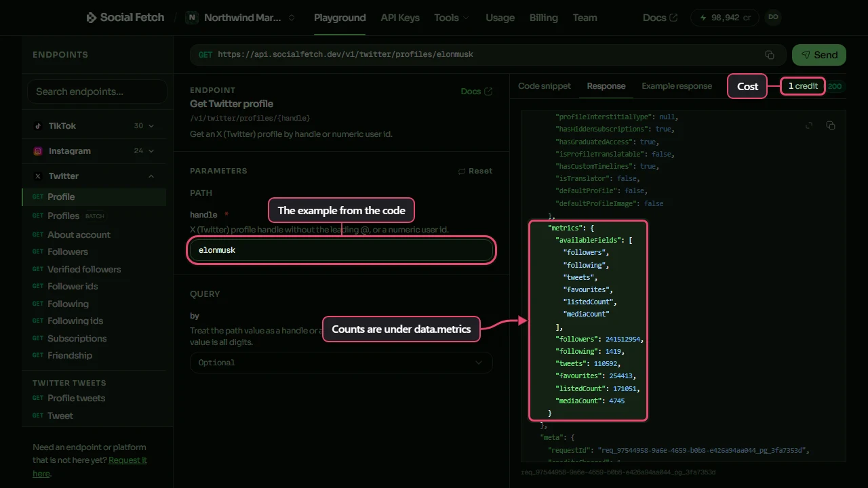The width and height of the screenshot is (868, 488).
Task: Click the credits balance 98,942 cr badge
Action: (x=725, y=18)
